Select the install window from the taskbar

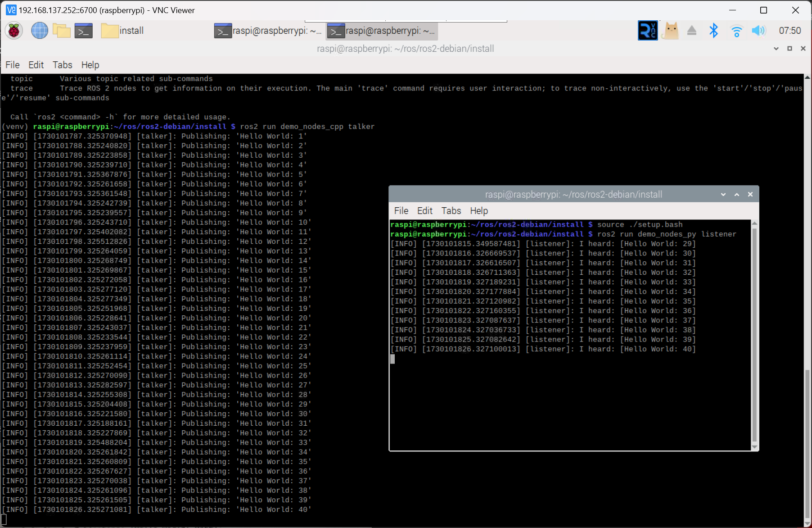(122, 30)
